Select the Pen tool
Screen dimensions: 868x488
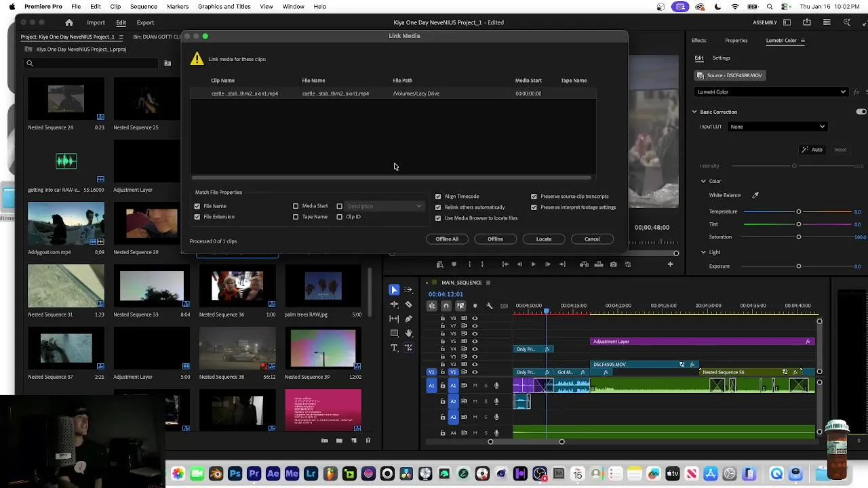click(408, 319)
